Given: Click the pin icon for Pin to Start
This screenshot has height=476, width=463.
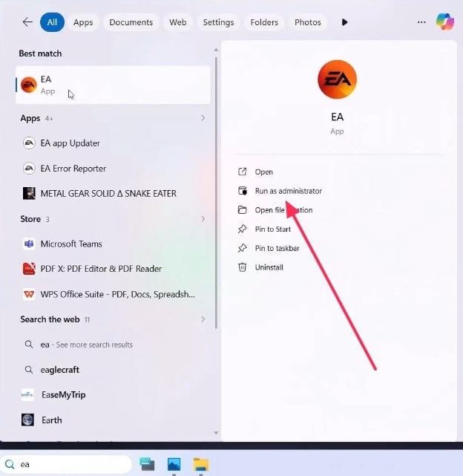Looking at the screenshot, I should (x=242, y=229).
